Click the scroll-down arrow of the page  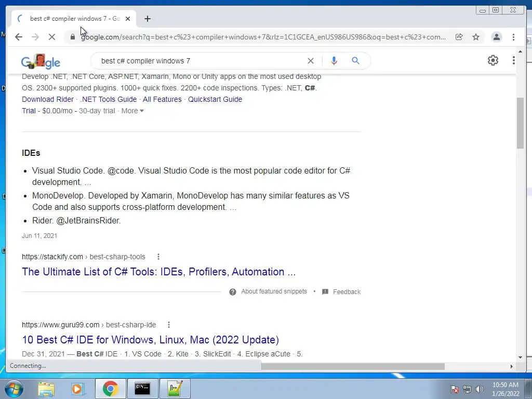coord(521,357)
